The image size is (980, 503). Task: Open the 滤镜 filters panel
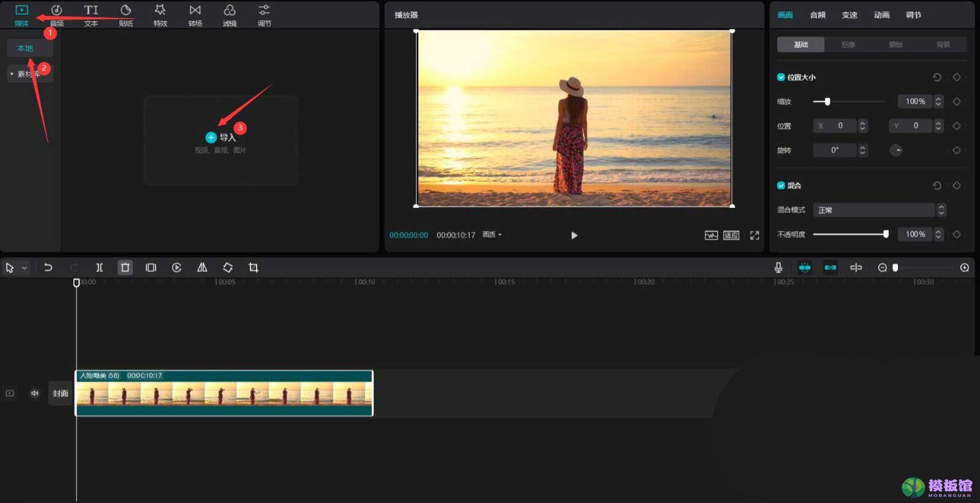tap(230, 15)
